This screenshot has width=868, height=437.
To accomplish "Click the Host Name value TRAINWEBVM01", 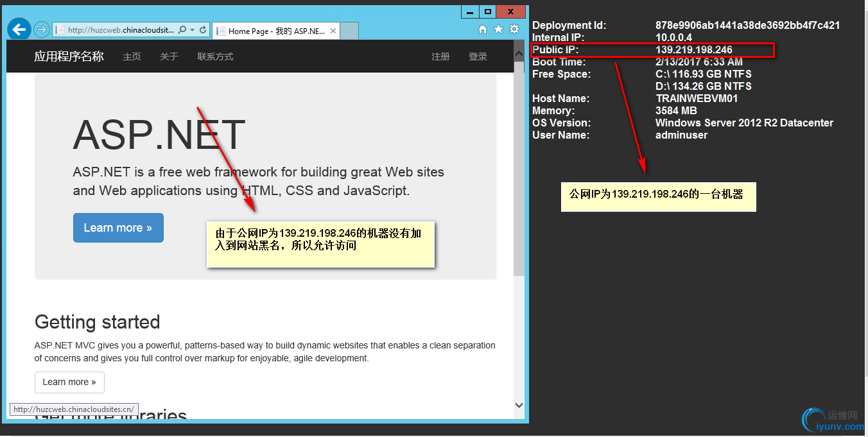I will pyautogui.click(x=697, y=98).
